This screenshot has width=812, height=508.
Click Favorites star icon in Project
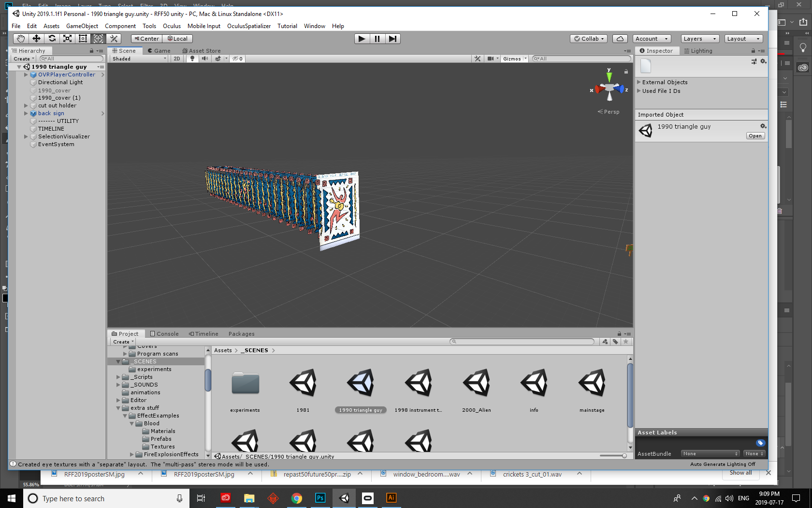626,342
